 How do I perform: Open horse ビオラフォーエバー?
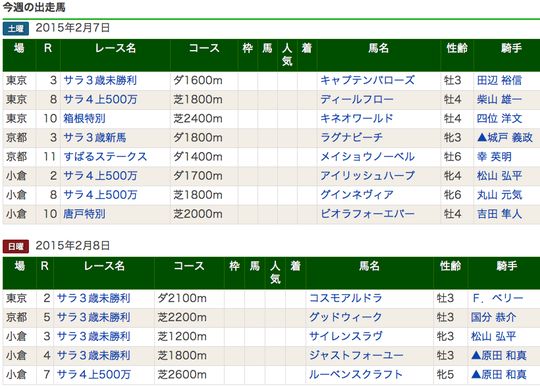(367, 214)
